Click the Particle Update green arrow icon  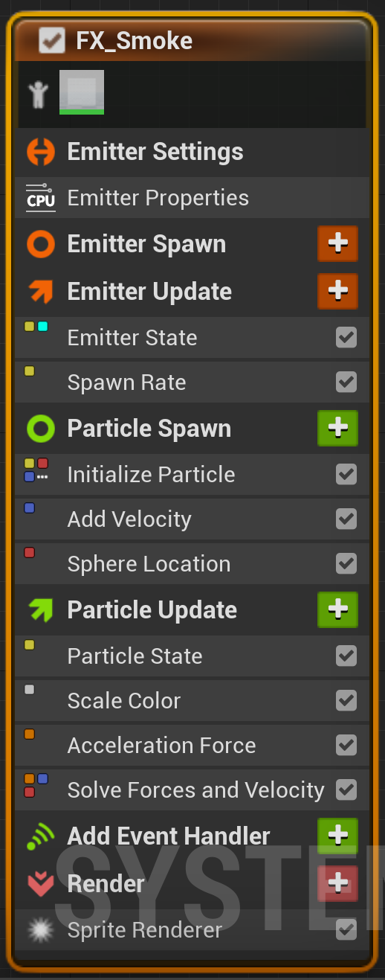41,610
